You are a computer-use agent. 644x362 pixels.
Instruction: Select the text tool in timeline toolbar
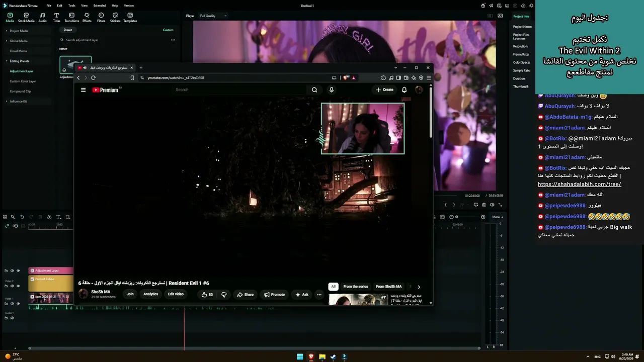tap(58, 217)
